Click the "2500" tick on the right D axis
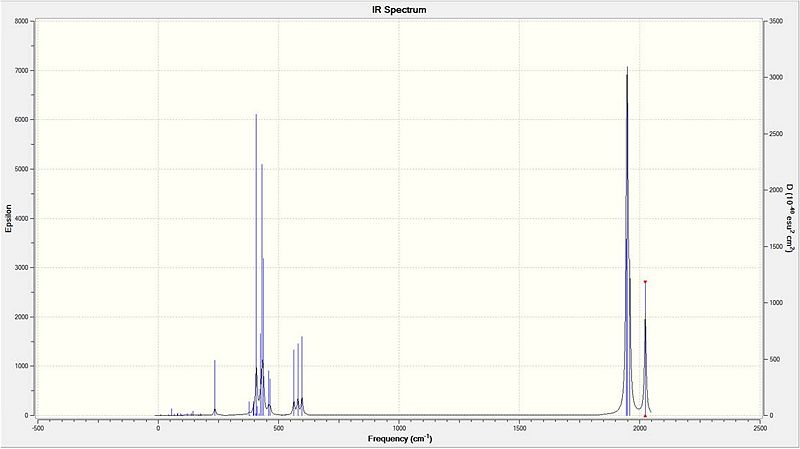Screen dimensions: 800x449 point(776,134)
